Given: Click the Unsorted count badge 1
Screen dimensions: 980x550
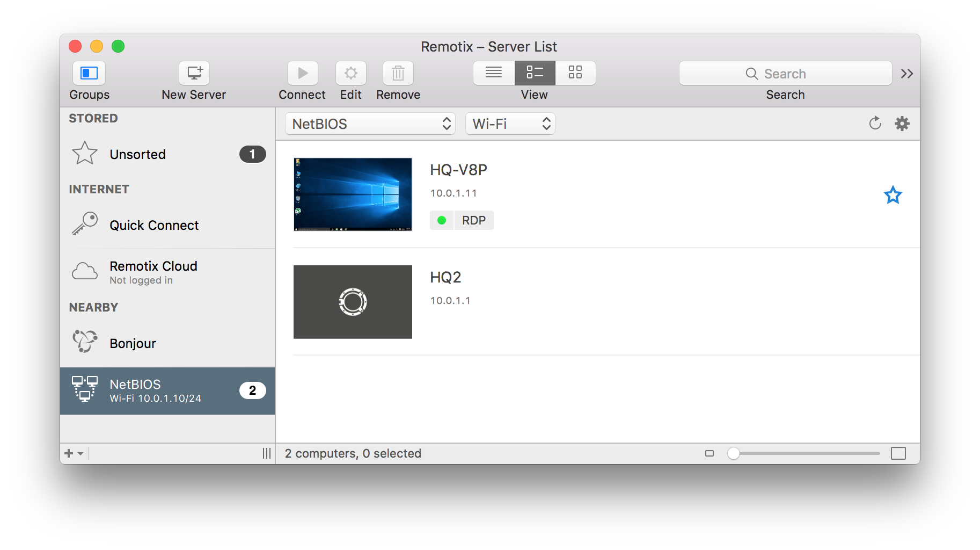Looking at the screenshot, I should [252, 154].
